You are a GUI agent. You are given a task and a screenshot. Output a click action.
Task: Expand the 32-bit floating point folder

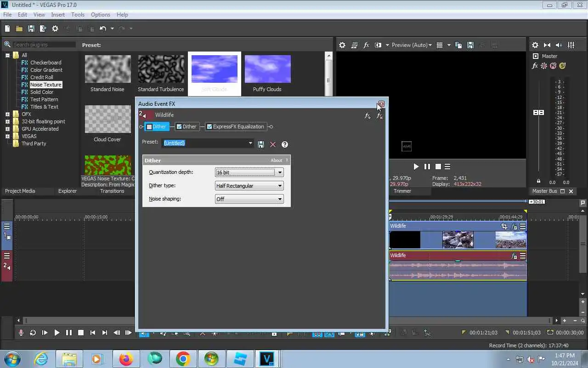[x=7, y=121]
